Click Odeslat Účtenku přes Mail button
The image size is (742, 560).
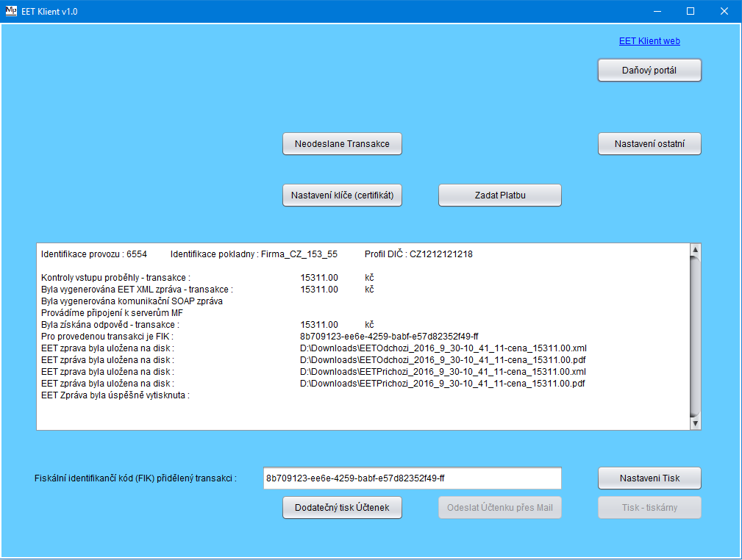tap(500, 508)
